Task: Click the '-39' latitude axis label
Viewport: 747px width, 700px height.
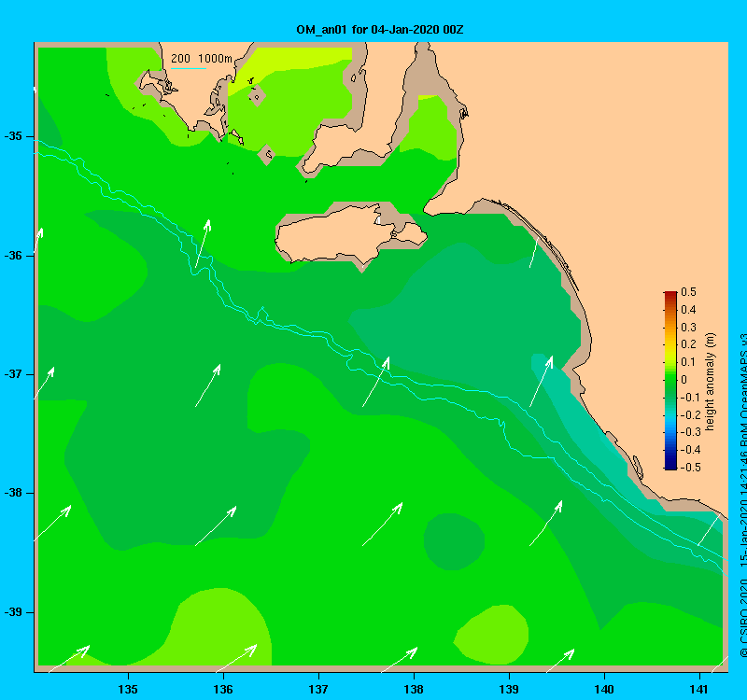Action: [x=13, y=612]
